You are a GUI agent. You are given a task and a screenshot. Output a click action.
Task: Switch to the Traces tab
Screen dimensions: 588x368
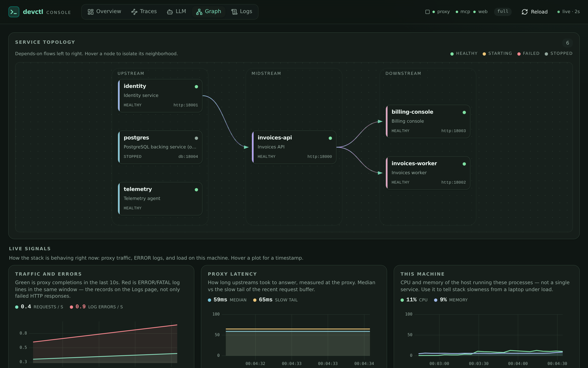click(144, 12)
